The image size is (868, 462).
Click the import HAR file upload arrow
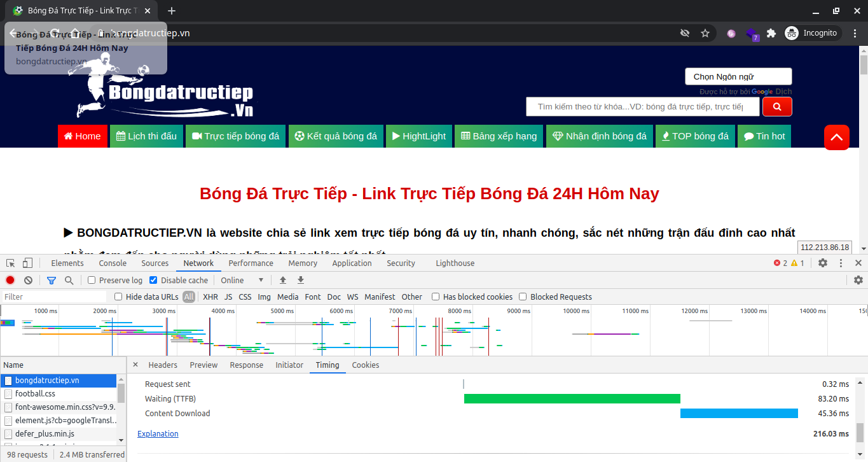[283, 280]
